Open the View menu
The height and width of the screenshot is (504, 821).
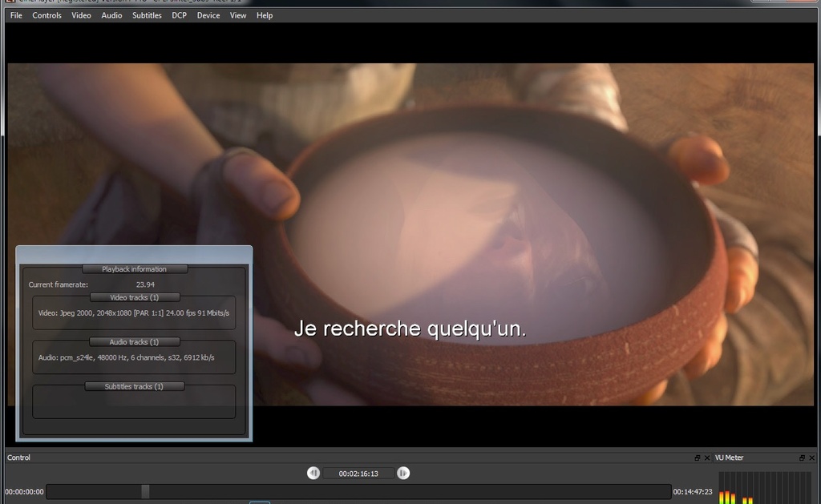(x=237, y=15)
